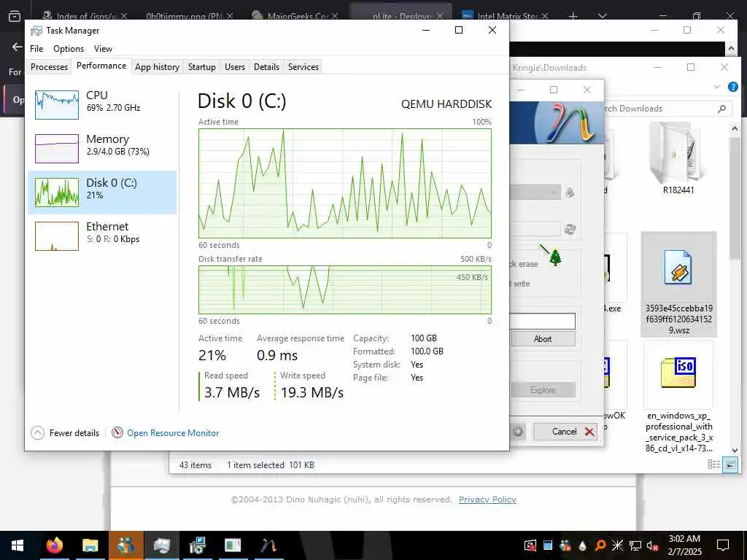The image size is (747, 560).
Task: Click the water drop tray icon
Action: pos(583,545)
